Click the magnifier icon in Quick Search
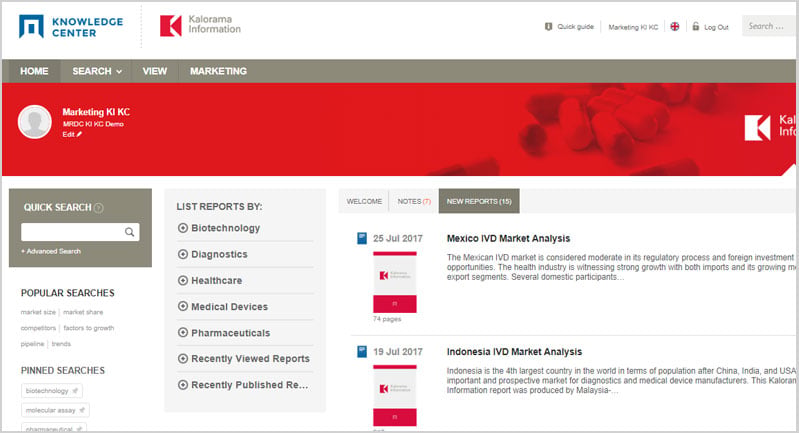This screenshot has height=433, width=799. pyautogui.click(x=130, y=232)
